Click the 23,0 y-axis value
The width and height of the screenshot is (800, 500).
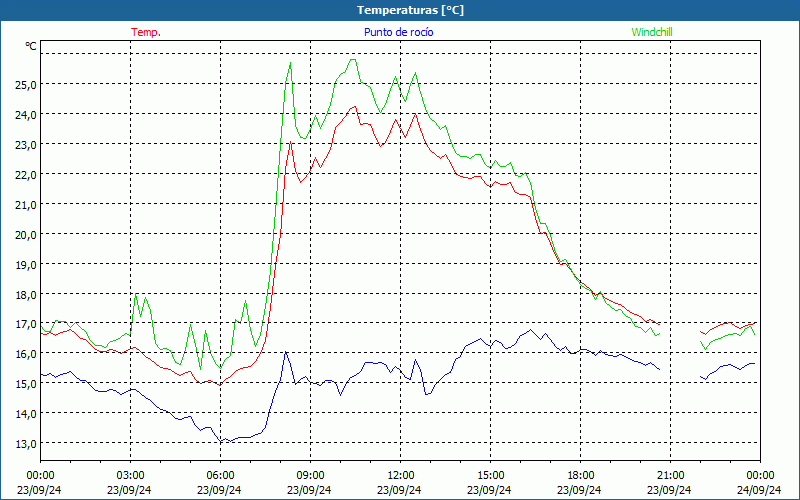[x=26, y=145]
